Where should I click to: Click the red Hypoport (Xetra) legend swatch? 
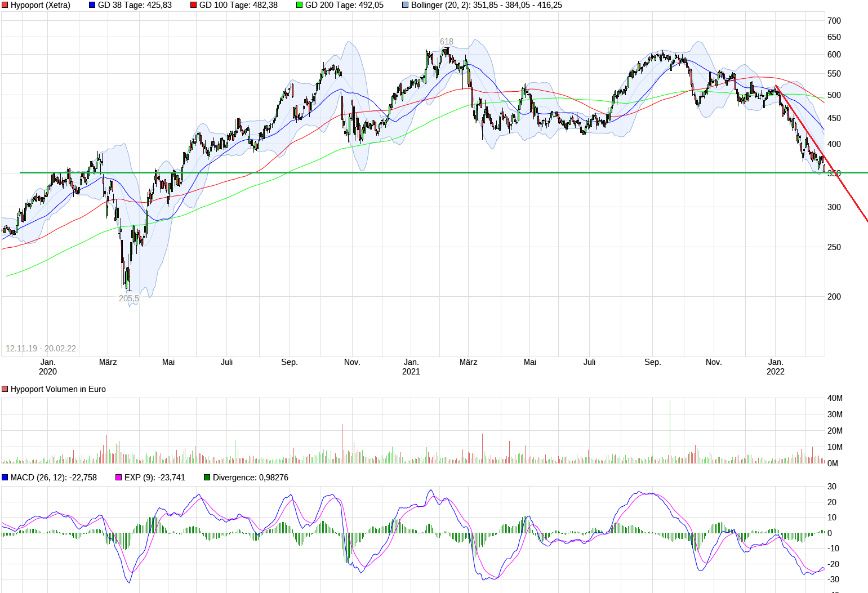(x=5, y=5)
